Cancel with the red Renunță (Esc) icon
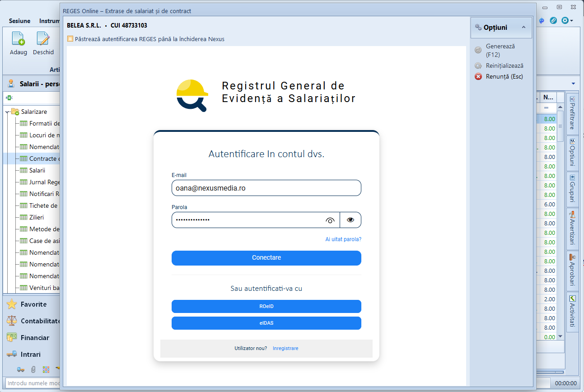The width and height of the screenshot is (584, 392). (x=478, y=76)
